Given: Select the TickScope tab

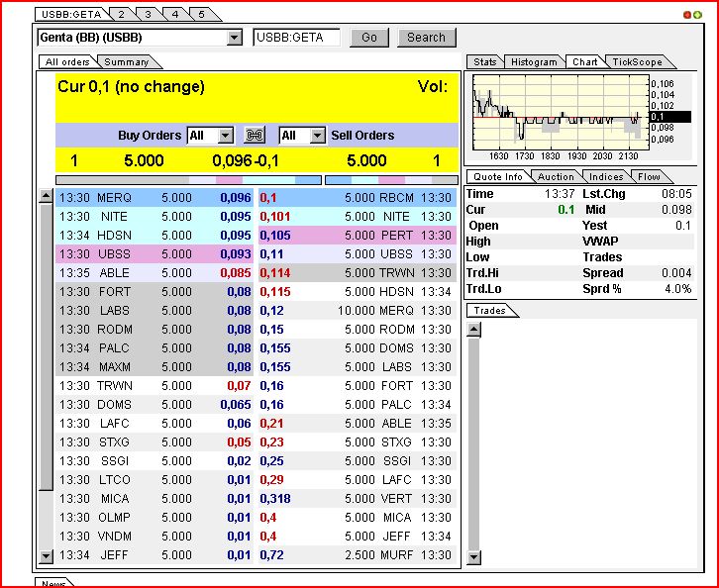Looking at the screenshot, I should [636, 62].
